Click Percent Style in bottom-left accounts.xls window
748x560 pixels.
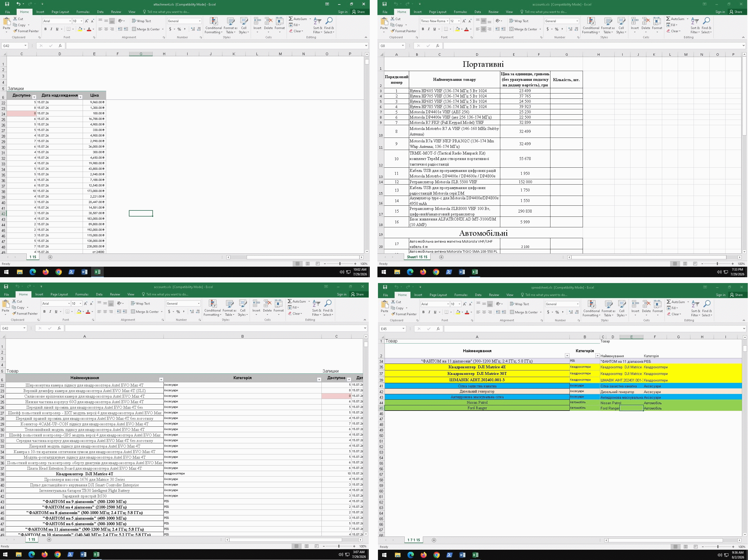pos(178,312)
